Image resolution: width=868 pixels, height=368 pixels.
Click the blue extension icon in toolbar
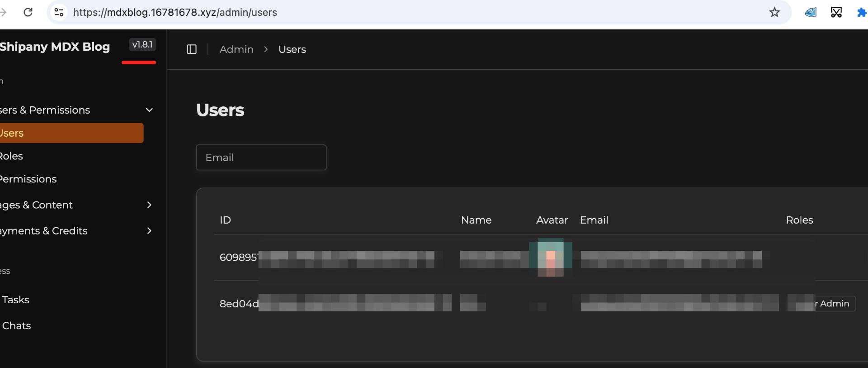pyautogui.click(x=811, y=12)
